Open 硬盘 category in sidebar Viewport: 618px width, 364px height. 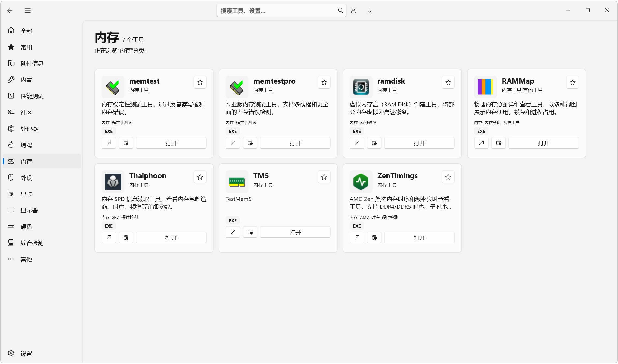(42, 227)
